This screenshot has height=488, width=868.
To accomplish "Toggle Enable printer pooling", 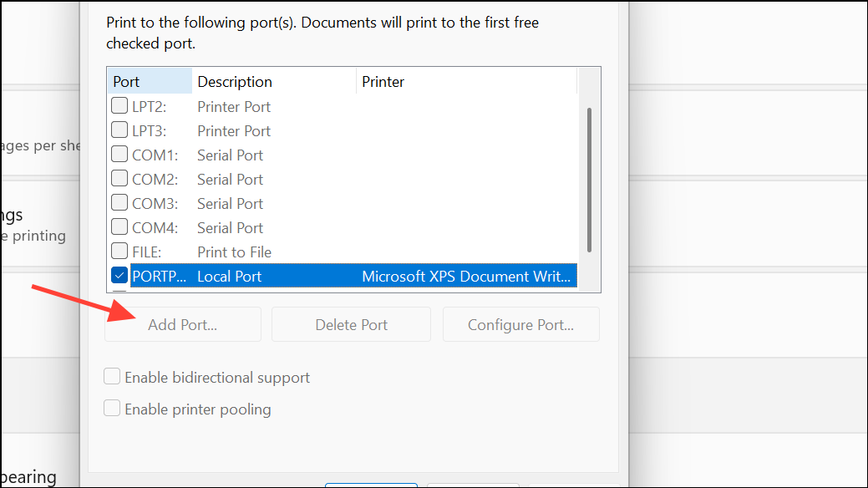I will (112, 409).
